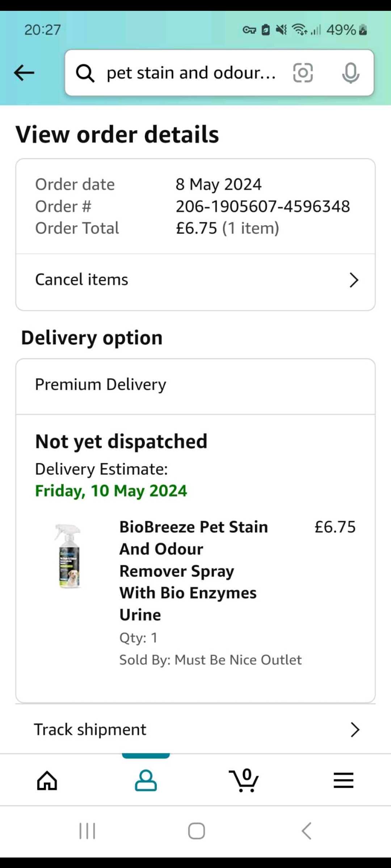Open the hamburger menu tab
This screenshot has width=391, height=868.
343,780
